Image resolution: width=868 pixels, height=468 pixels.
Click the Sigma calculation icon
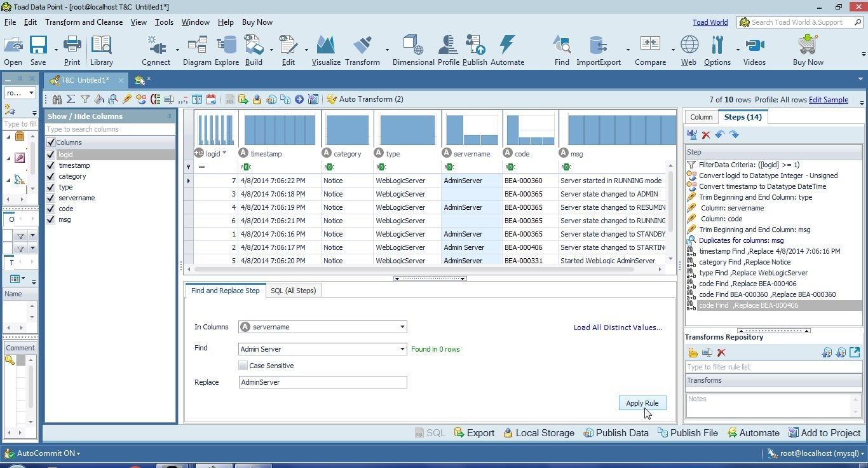click(71, 99)
